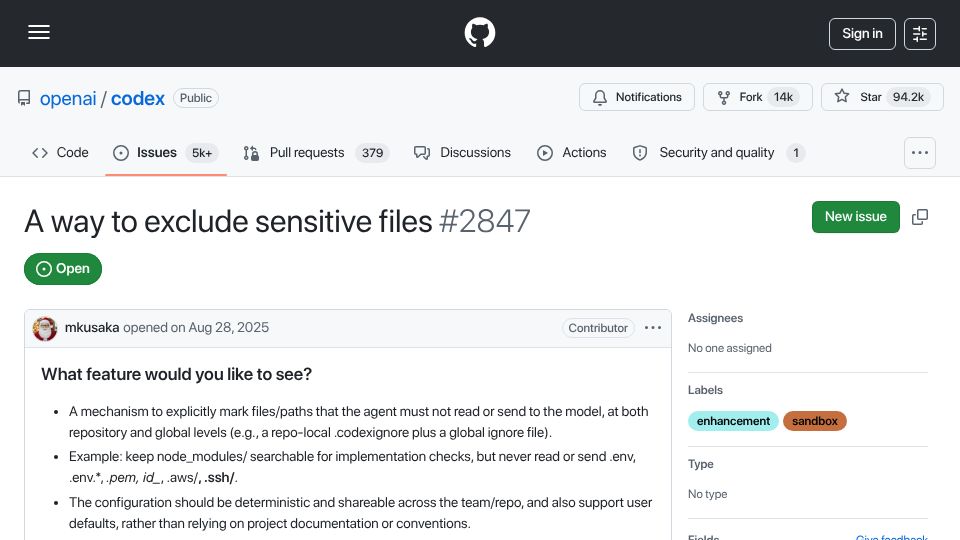This screenshot has width=960, height=540.
Task: Click the 379 pull requests counter
Action: [x=372, y=153]
